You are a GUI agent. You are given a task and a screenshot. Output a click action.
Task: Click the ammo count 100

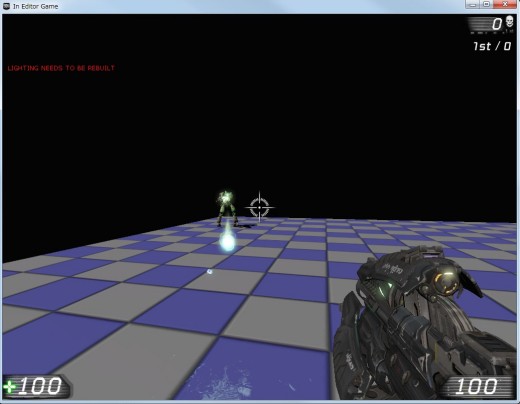pos(476,386)
